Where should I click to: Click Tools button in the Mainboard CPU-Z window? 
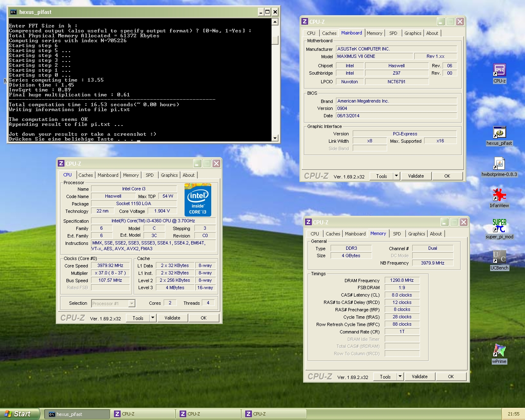(x=381, y=176)
